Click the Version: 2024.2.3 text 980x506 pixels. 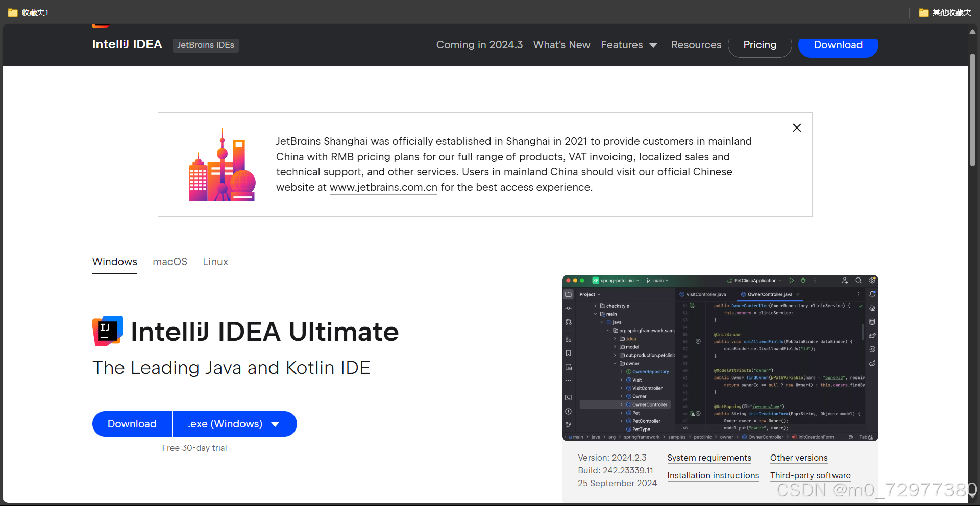tap(612, 458)
